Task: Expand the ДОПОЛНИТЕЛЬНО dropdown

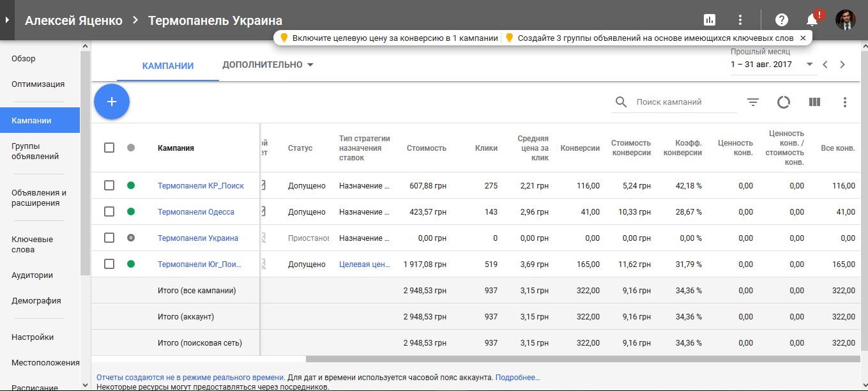Action: 268,65
